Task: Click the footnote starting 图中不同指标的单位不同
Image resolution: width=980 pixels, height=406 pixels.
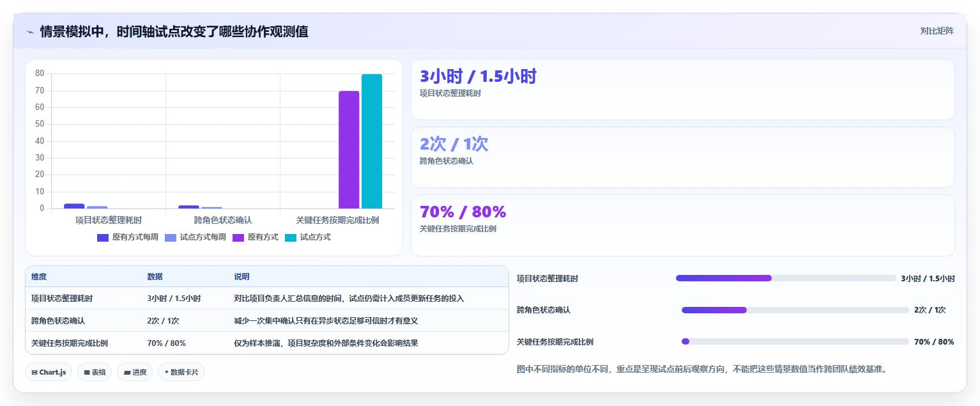Action: 701,369
